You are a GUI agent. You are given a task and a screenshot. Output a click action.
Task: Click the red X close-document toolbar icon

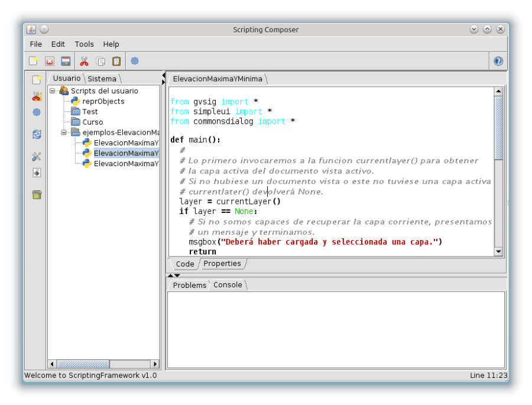click(x=50, y=61)
